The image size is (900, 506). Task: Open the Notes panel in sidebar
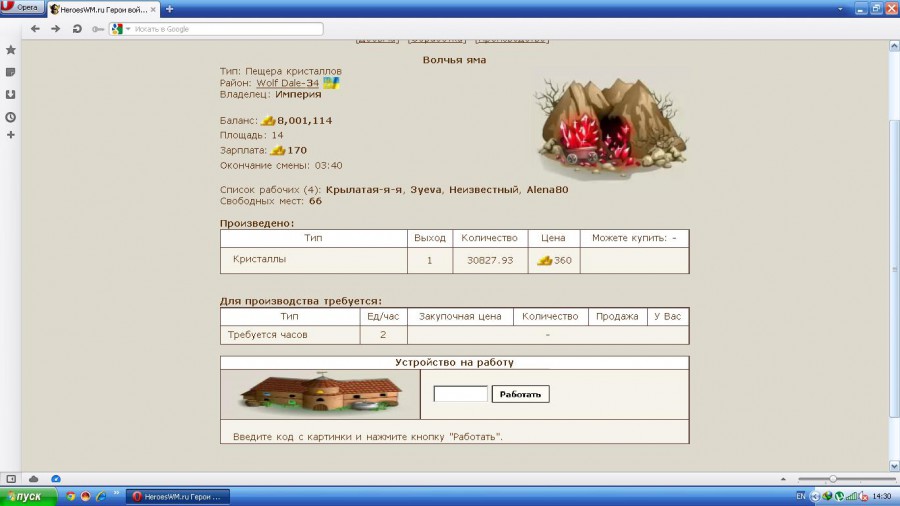tap(10, 72)
